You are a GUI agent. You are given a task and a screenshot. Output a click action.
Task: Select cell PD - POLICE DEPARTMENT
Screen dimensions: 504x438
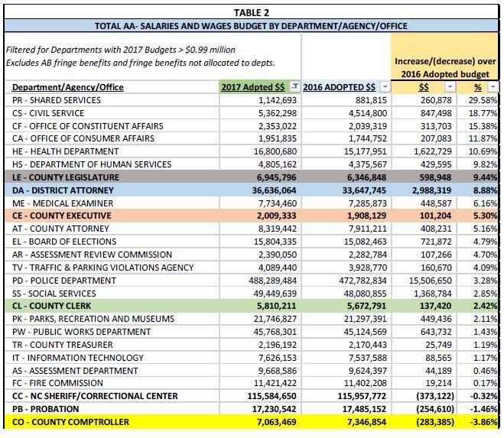(x=112, y=281)
